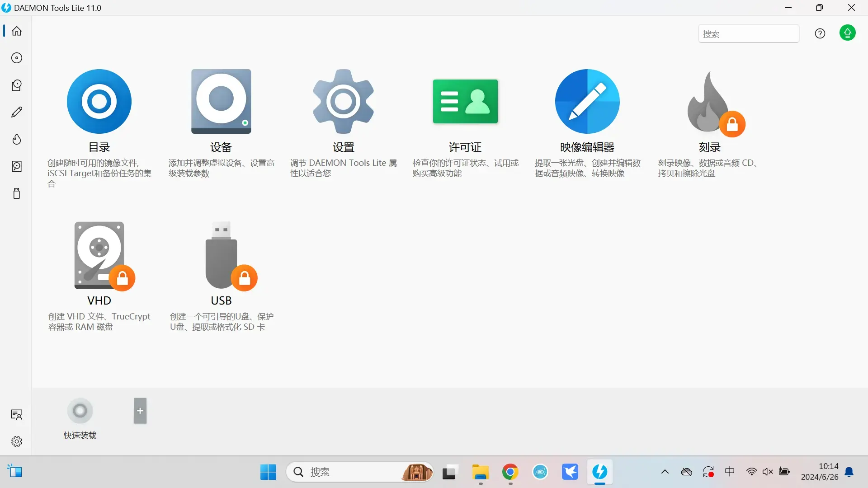This screenshot has height=488, width=868.
Task: Expand the system tray hidden icons chevron
Action: (x=665, y=472)
